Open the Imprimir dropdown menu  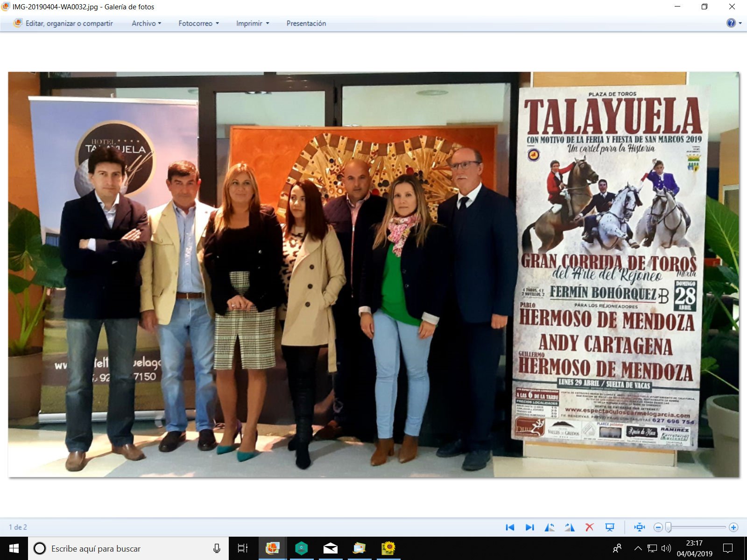[252, 23]
